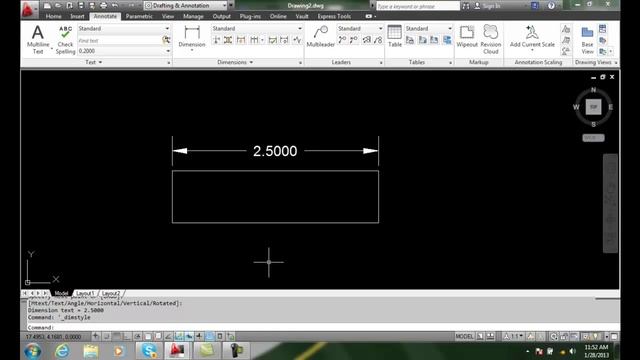Viewport: 640px width, 360px height.
Task: Open the Express Tools ribbon tab
Action: click(334, 16)
